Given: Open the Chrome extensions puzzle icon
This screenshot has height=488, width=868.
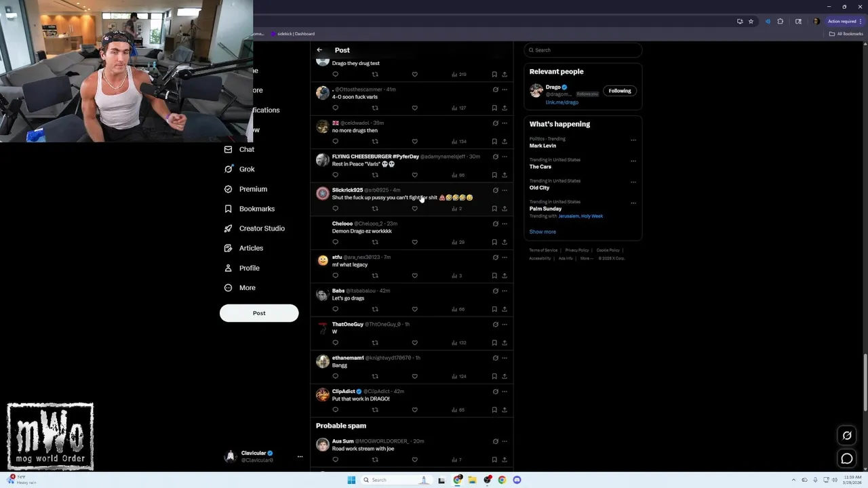Looking at the screenshot, I should (x=780, y=22).
